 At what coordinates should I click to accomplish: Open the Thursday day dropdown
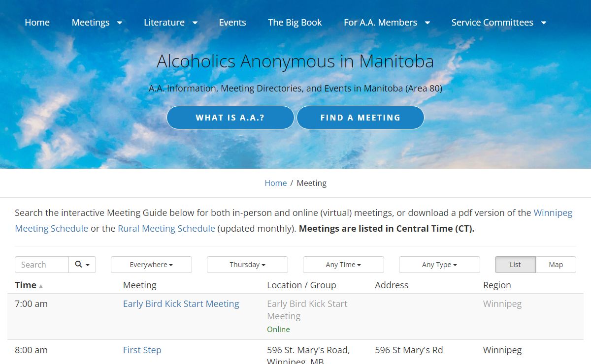point(247,265)
